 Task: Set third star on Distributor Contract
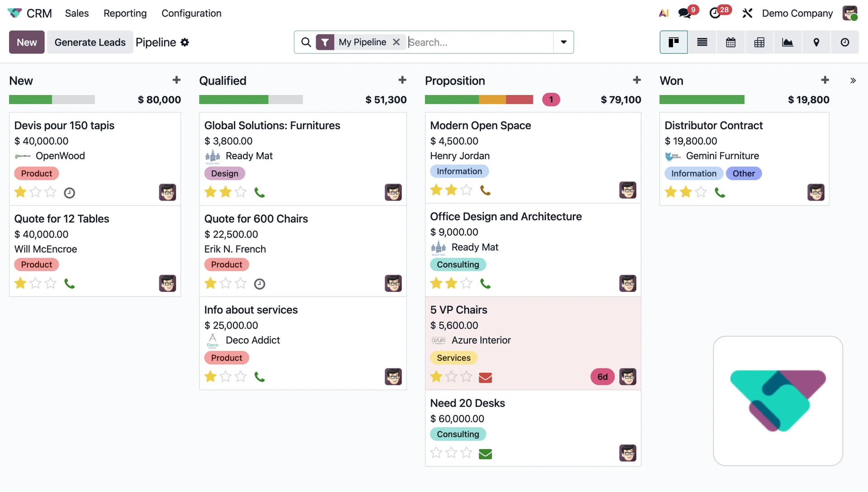[701, 192]
